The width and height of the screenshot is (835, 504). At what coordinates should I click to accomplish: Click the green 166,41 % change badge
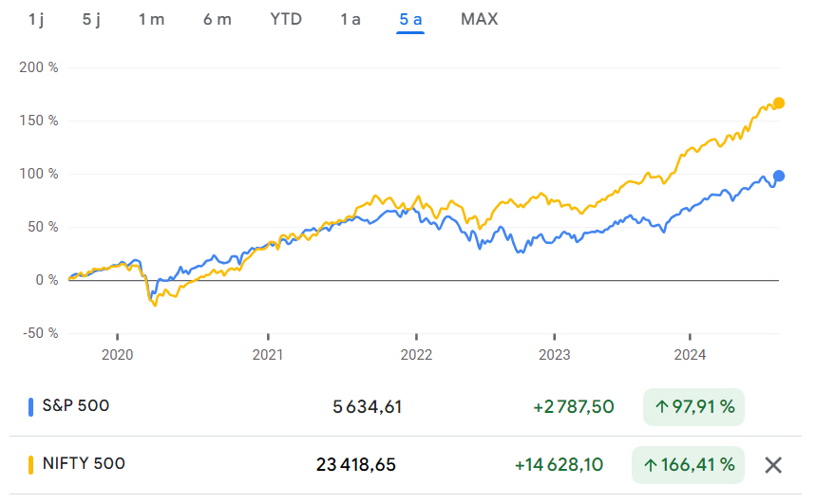688,465
